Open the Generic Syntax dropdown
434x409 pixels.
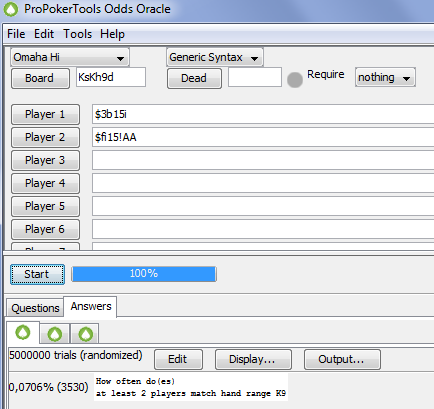[x=215, y=57]
